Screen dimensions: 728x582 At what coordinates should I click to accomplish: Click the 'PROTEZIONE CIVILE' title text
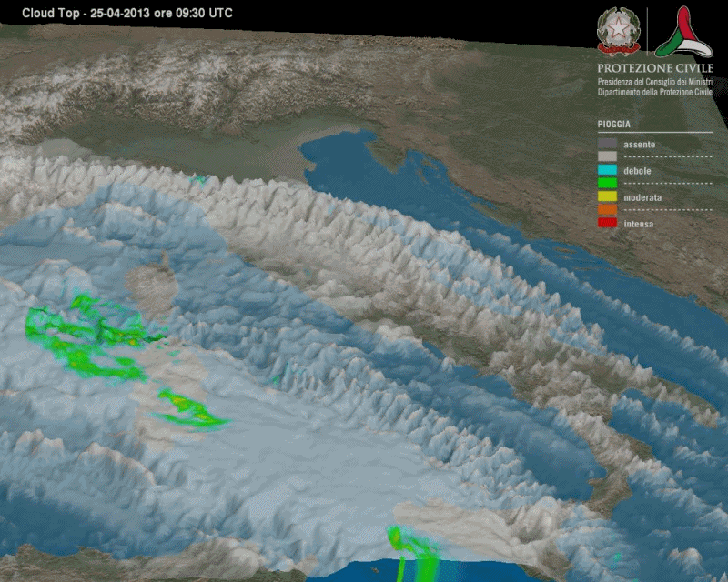pyautogui.click(x=655, y=68)
